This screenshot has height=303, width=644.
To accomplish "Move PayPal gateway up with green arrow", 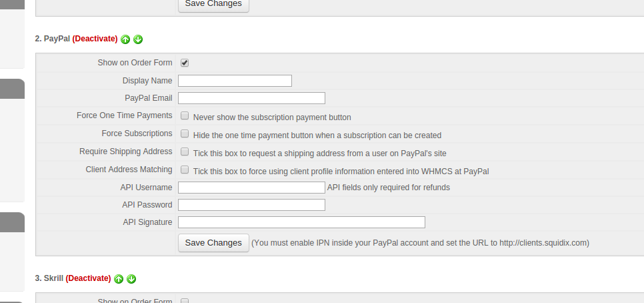I will point(125,39).
